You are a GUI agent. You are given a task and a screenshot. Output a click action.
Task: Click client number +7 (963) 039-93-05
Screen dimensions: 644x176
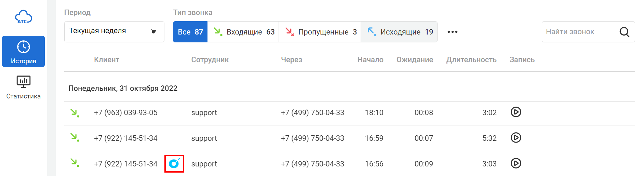coord(125,113)
